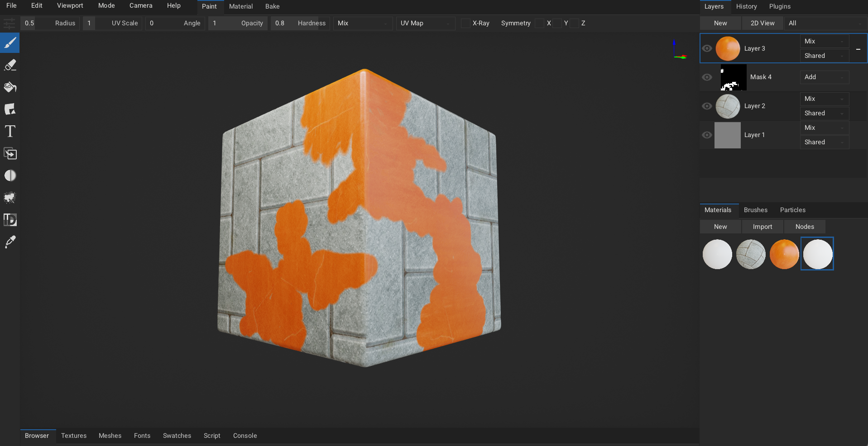The width and height of the screenshot is (868, 446).
Task: Open the File menu
Action: pos(11,5)
